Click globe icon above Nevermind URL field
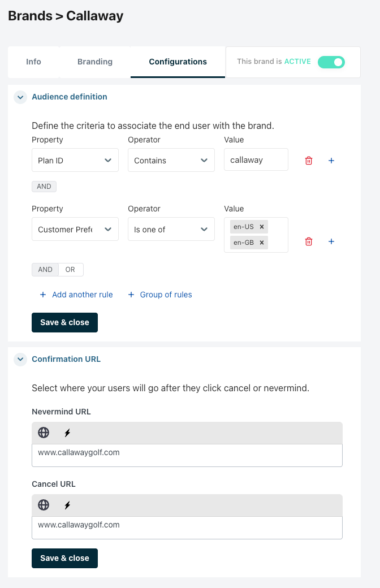 point(44,433)
